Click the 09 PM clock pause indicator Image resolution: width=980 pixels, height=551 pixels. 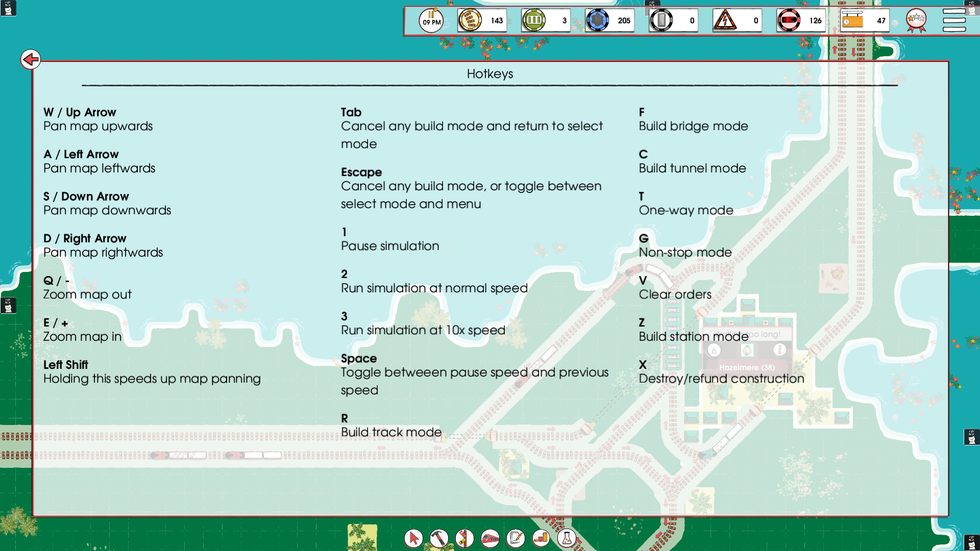(x=431, y=20)
